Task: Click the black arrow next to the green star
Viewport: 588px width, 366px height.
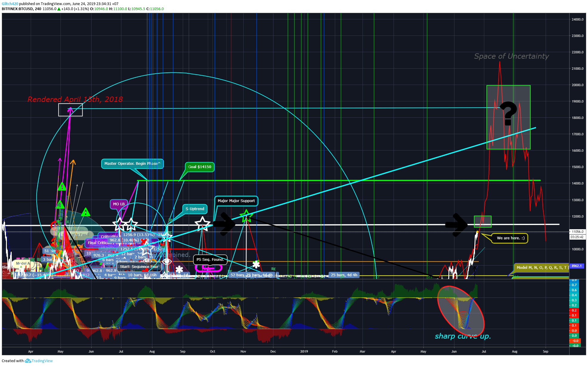Action: coord(225,224)
